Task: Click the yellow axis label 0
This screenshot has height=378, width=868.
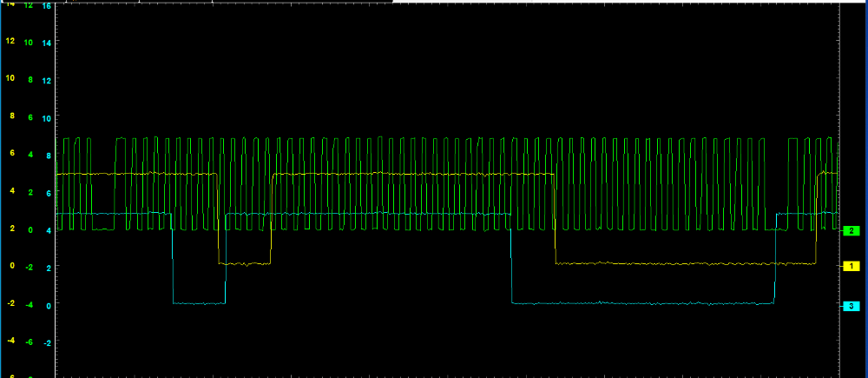Action: 12,266
